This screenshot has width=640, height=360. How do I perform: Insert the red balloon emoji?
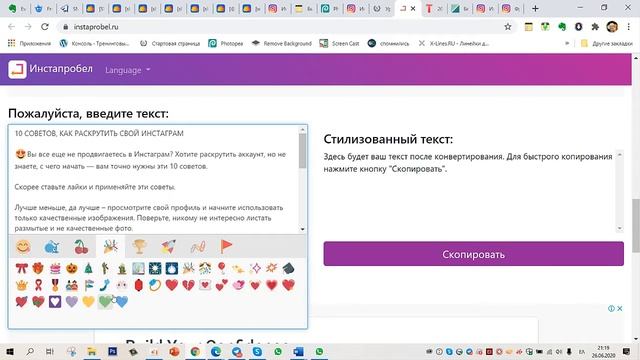coord(222,269)
